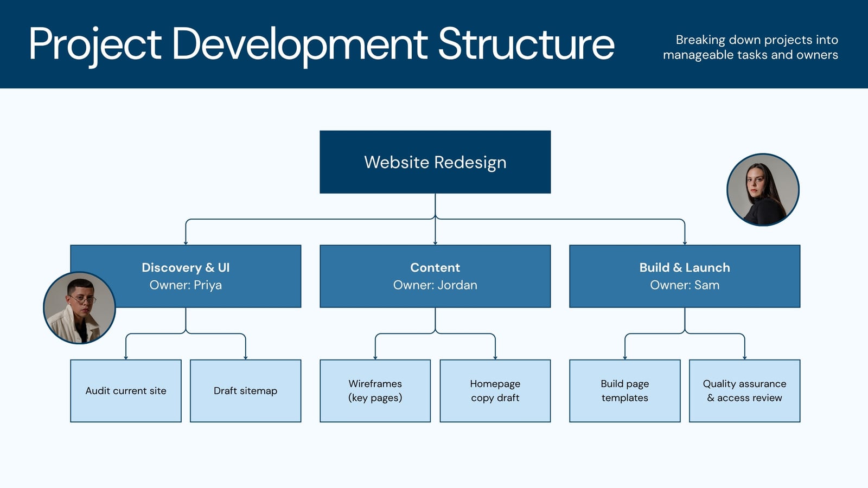Select the circular portrait of the person wearing glasses
868x488 pixels.
pos(79,308)
